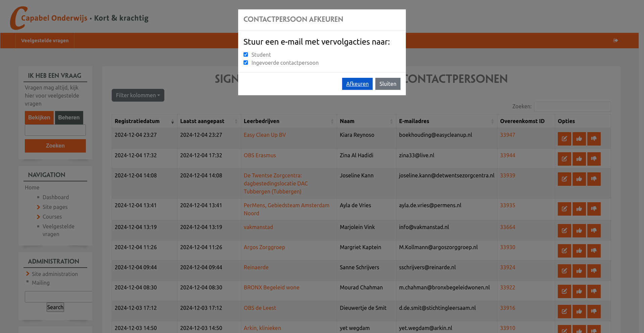Uncheck Ingevoerde contactpersoon checkbox
The image size is (644, 333).
(246, 62)
